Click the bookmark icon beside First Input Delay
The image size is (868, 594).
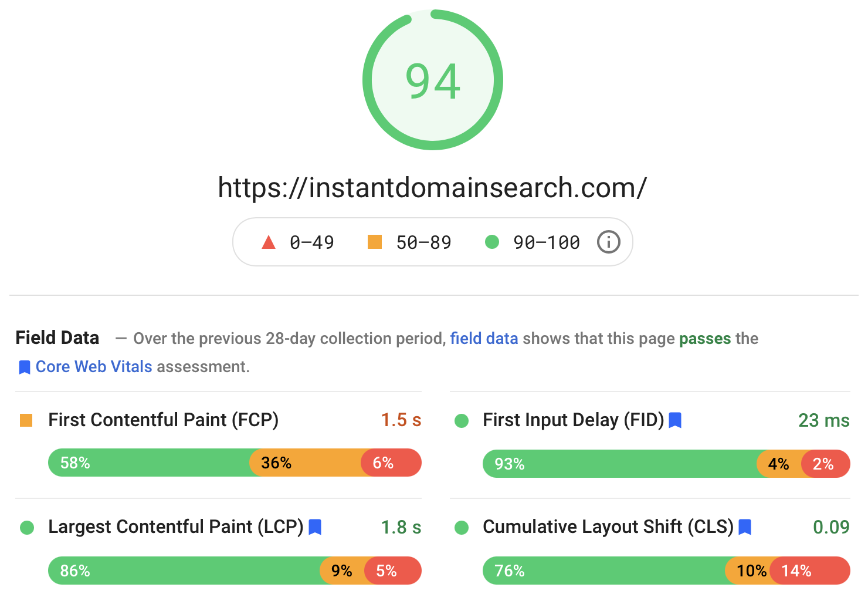point(675,420)
